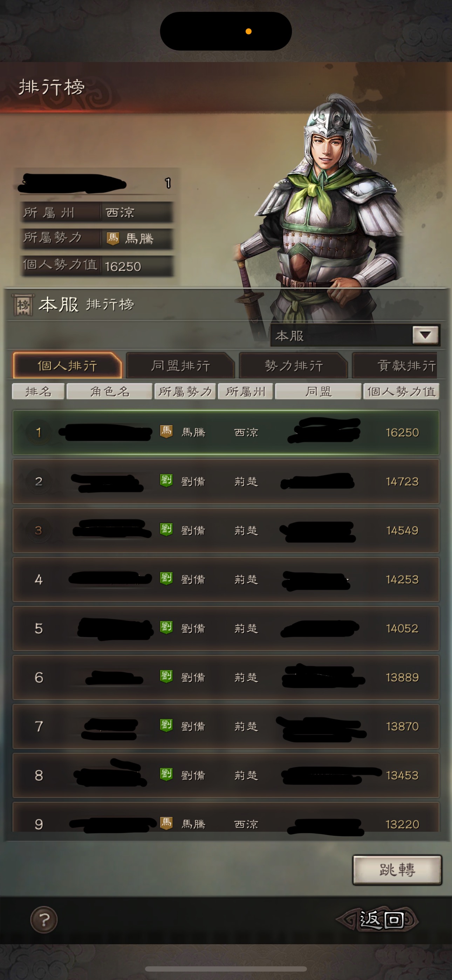
Task: Click the 排名 column header
Action: [38, 392]
